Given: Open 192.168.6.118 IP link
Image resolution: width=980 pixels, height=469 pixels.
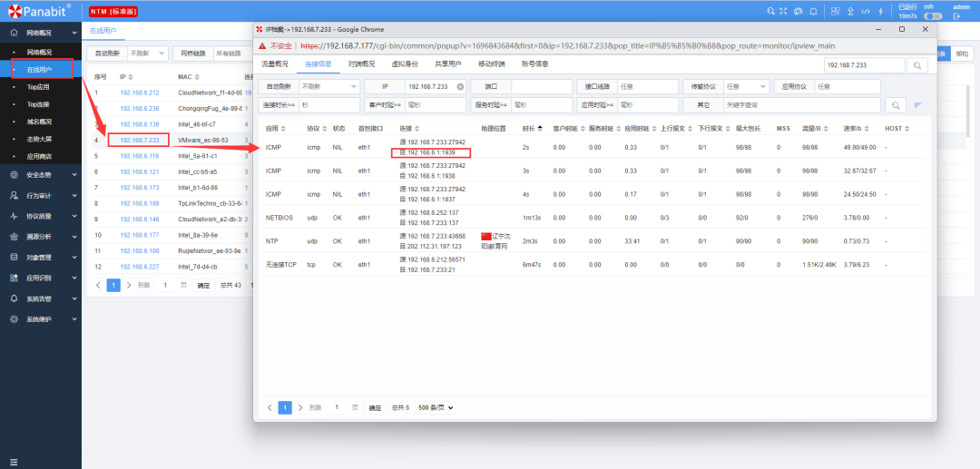Looking at the screenshot, I should [x=140, y=155].
